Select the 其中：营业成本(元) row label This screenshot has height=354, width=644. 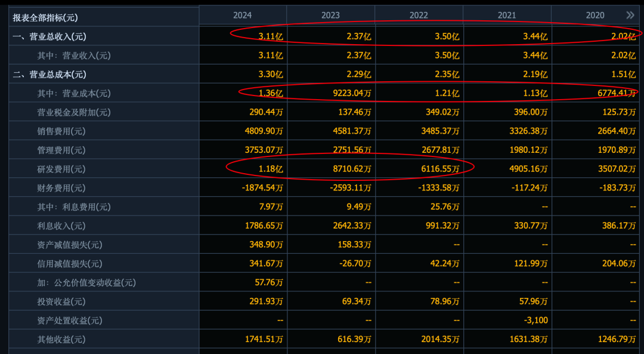[74, 93]
